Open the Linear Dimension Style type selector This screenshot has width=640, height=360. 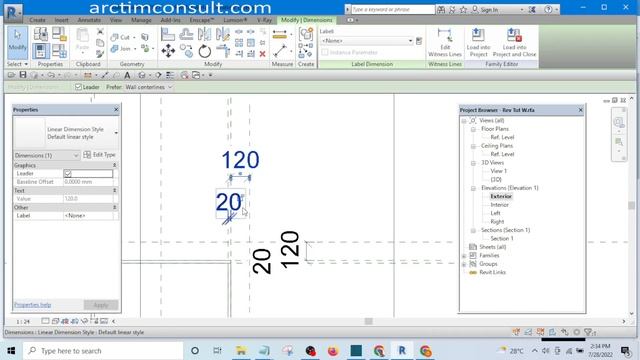point(66,133)
